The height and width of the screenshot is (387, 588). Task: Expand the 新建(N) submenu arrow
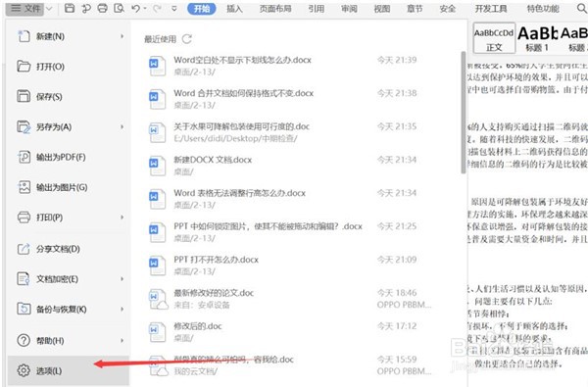[122, 36]
